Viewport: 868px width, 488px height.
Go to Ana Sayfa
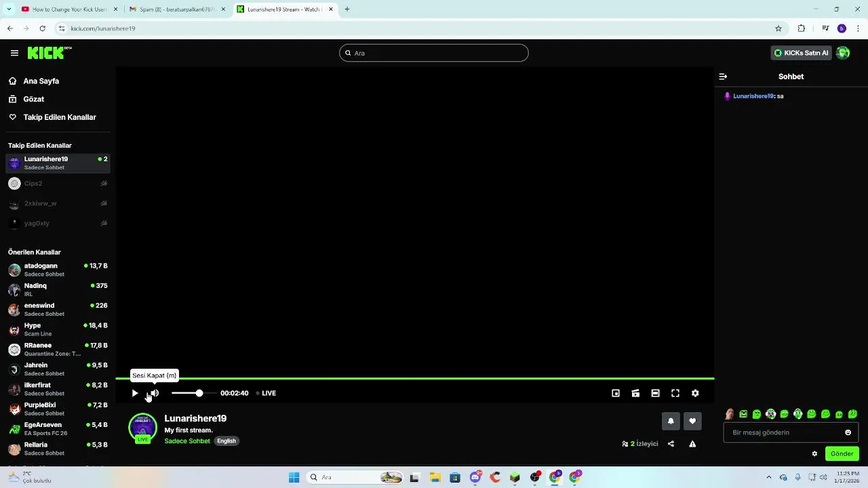(41, 81)
